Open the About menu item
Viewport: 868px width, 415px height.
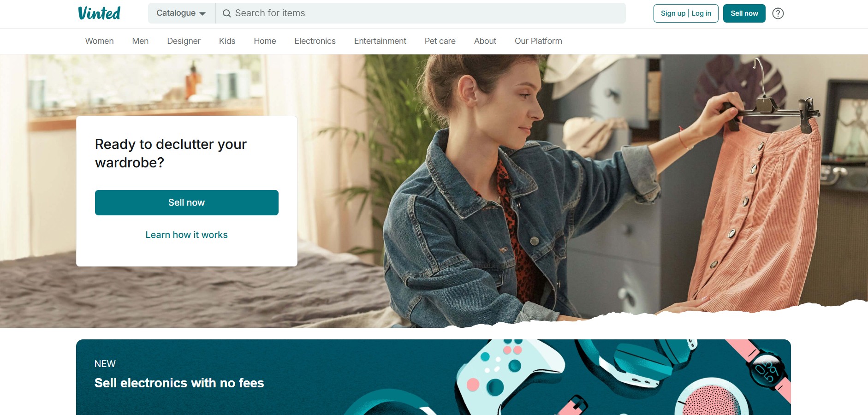click(x=485, y=41)
